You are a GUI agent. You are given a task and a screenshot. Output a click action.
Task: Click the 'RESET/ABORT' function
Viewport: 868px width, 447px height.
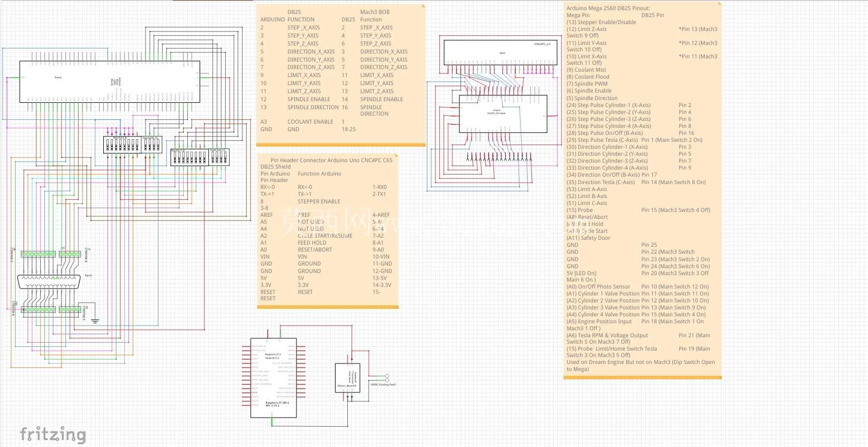point(315,249)
